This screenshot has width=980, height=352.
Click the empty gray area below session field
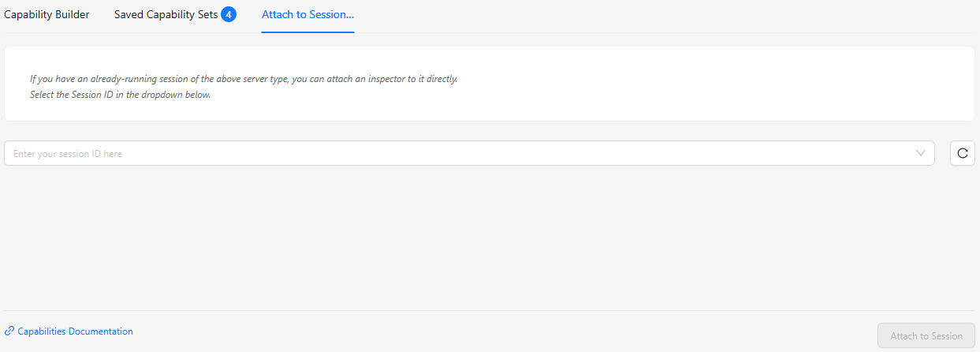pos(473,237)
